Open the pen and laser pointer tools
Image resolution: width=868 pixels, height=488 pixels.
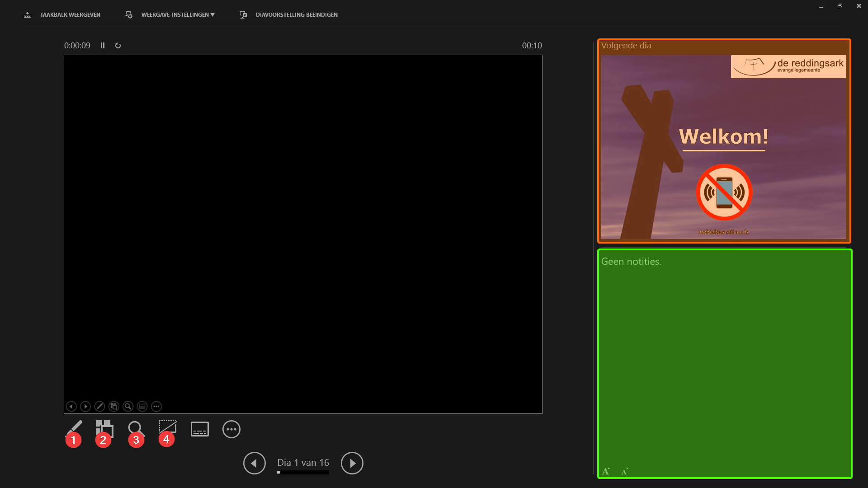pos(74,428)
